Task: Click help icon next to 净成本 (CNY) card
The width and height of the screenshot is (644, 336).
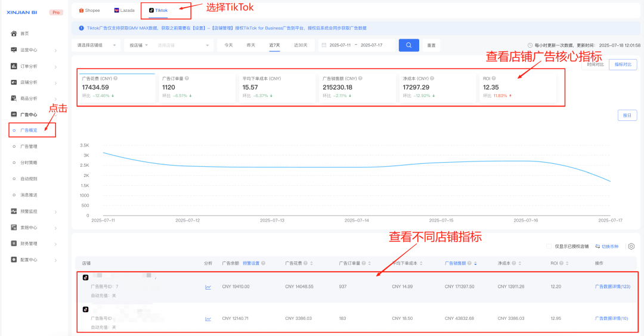Action: coord(432,79)
